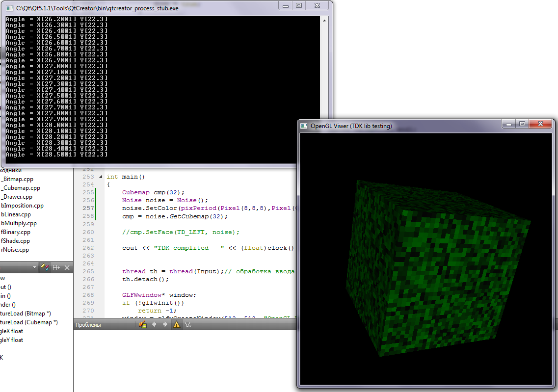Maximize the OpenGL Viewer window
This screenshot has width=558, height=392.
pyautogui.click(x=522, y=124)
